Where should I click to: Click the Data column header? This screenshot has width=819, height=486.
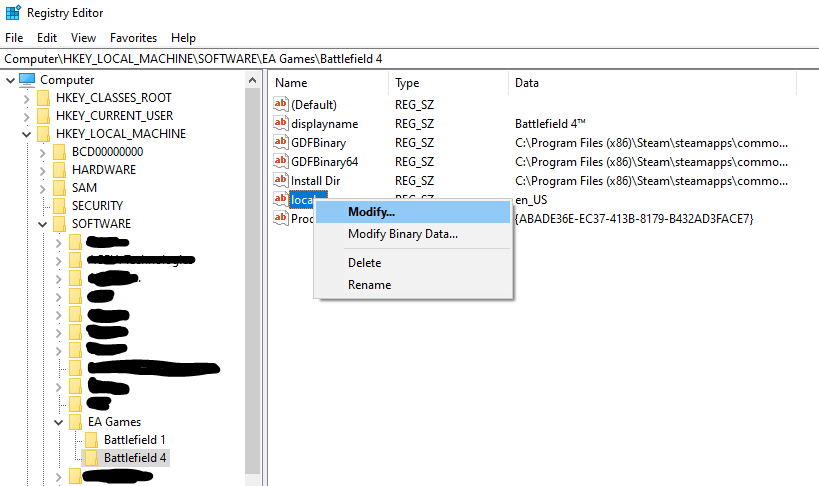pyautogui.click(x=652, y=83)
